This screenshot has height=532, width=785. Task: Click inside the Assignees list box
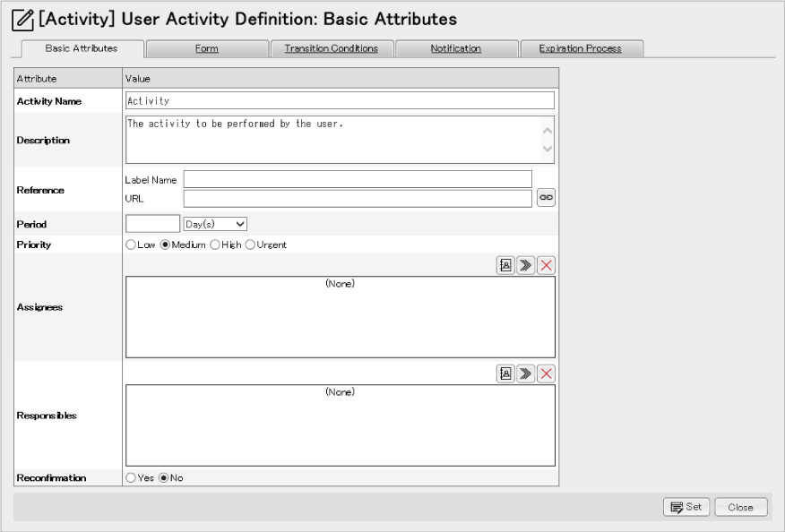[x=341, y=317]
